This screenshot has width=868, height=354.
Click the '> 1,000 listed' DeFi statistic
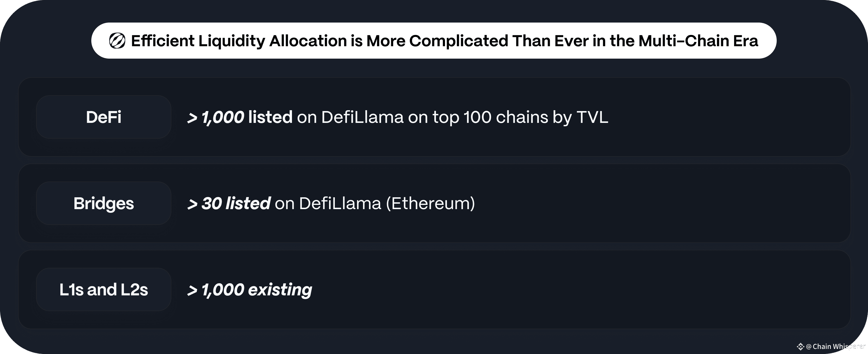pos(240,117)
